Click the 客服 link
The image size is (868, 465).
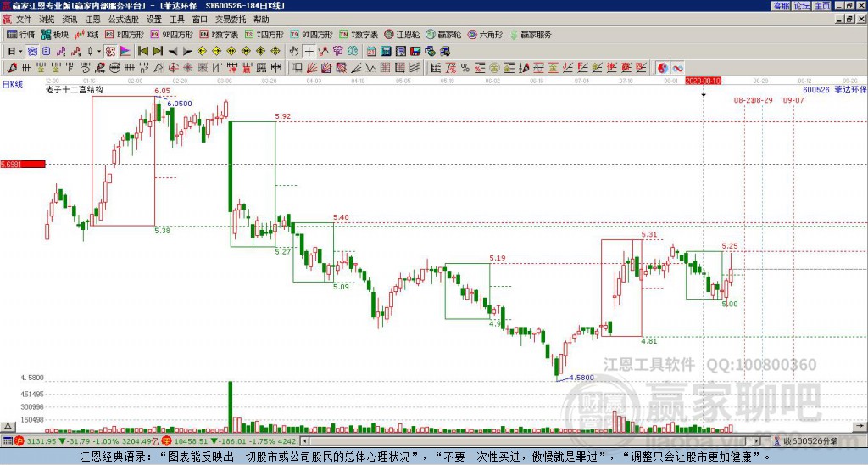pyautogui.click(x=782, y=6)
